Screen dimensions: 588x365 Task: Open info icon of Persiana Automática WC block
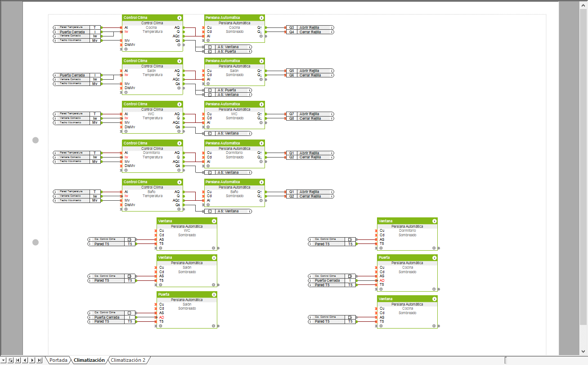point(261,104)
